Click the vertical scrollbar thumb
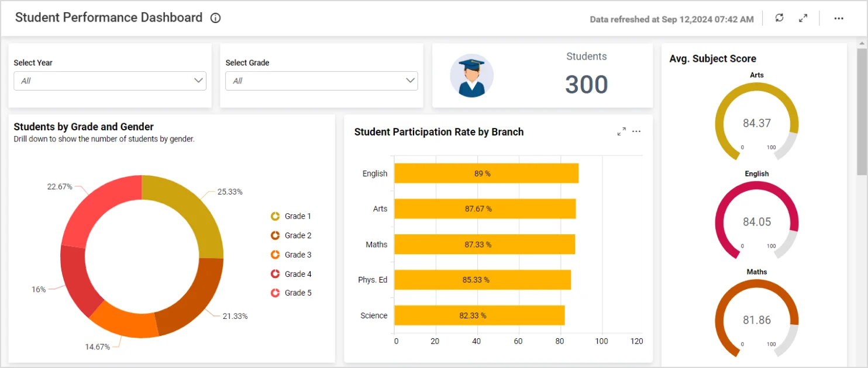Image resolution: width=868 pixels, height=368 pixels. tap(862, 111)
